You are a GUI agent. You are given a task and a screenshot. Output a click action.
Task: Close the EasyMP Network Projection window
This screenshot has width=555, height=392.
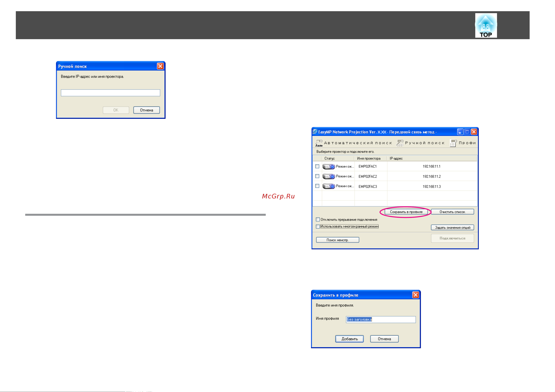pos(474,132)
